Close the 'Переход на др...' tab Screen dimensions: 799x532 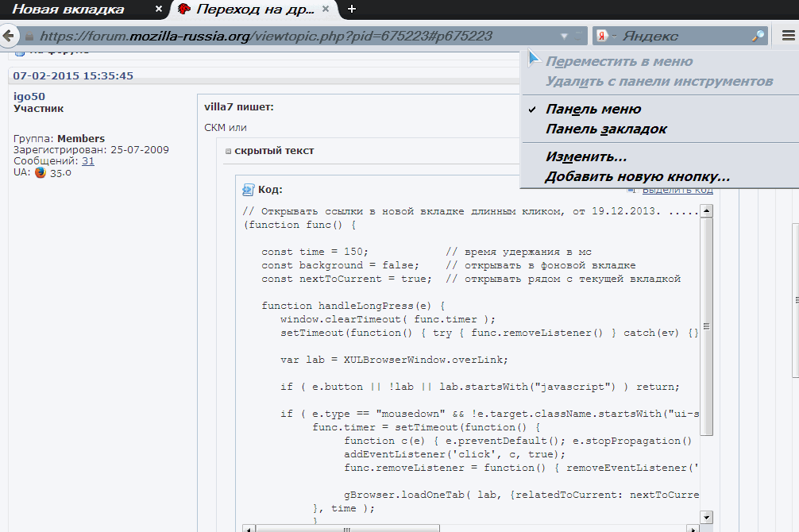pyautogui.click(x=326, y=10)
